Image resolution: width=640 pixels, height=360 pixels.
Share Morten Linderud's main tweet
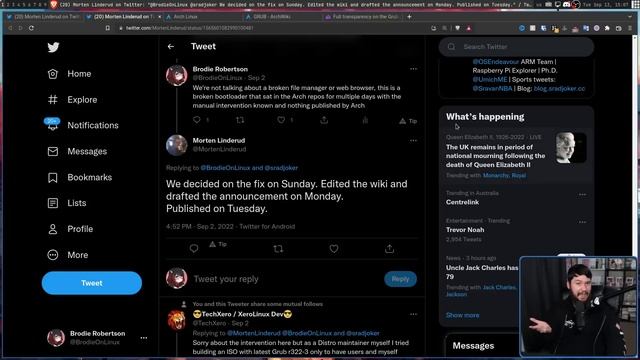click(389, 249)
